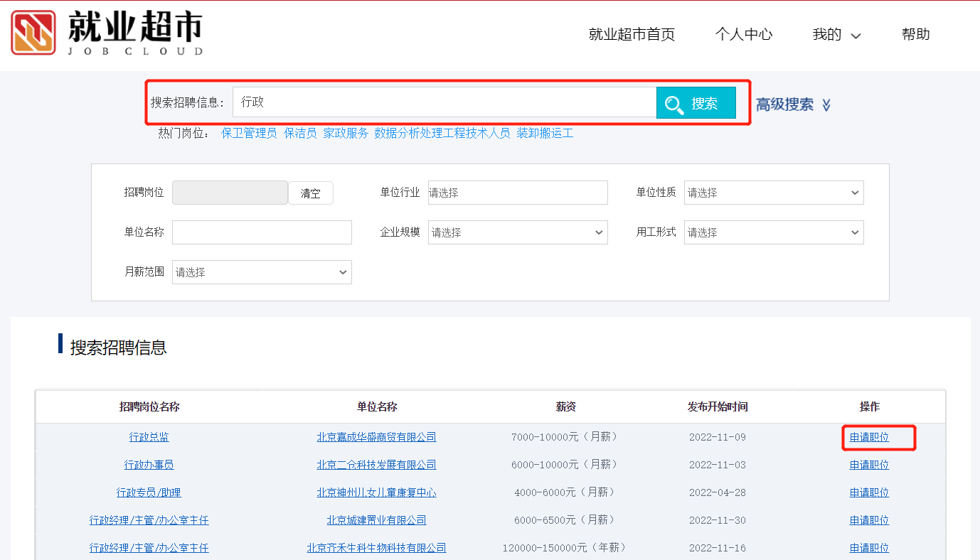Open the 用工形式 dropdown
980x560 pixels.
click(773, 232)
